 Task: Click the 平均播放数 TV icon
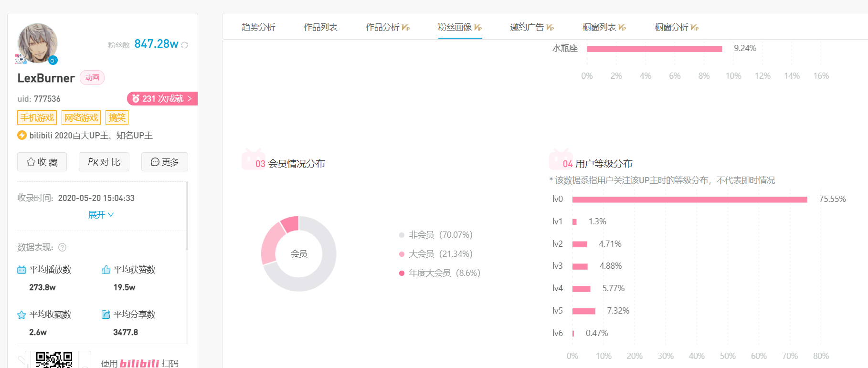(x=21, y=270)
